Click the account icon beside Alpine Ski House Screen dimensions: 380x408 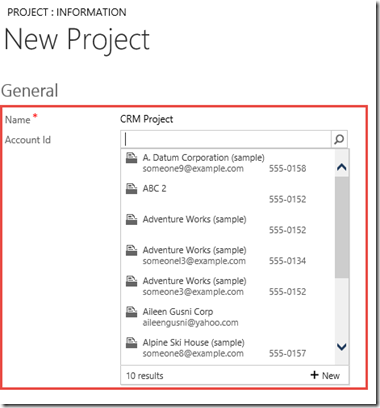131,343
